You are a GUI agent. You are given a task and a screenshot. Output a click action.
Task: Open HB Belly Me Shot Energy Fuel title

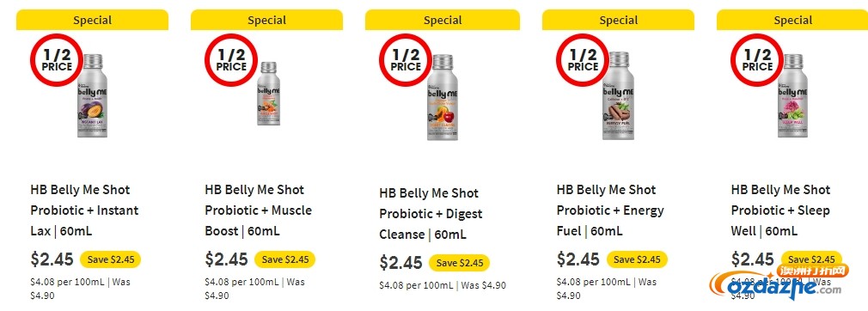coord(610,210)
